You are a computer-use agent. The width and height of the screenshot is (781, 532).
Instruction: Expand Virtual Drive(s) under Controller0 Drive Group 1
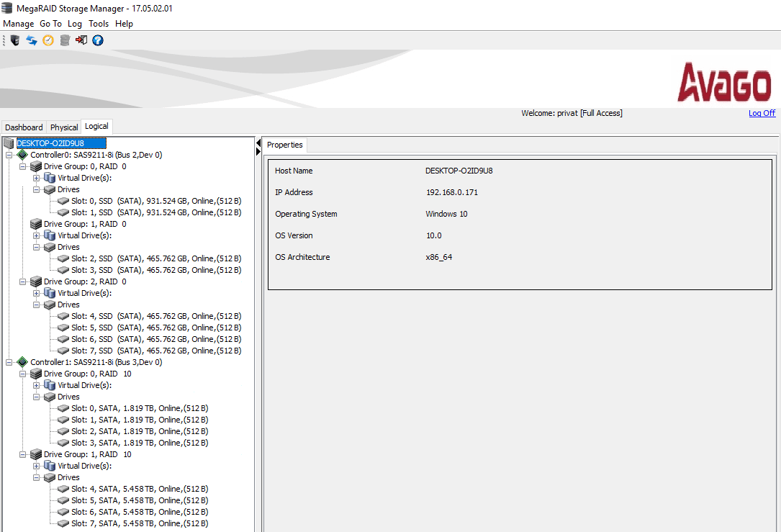click(x=37, y=235)
